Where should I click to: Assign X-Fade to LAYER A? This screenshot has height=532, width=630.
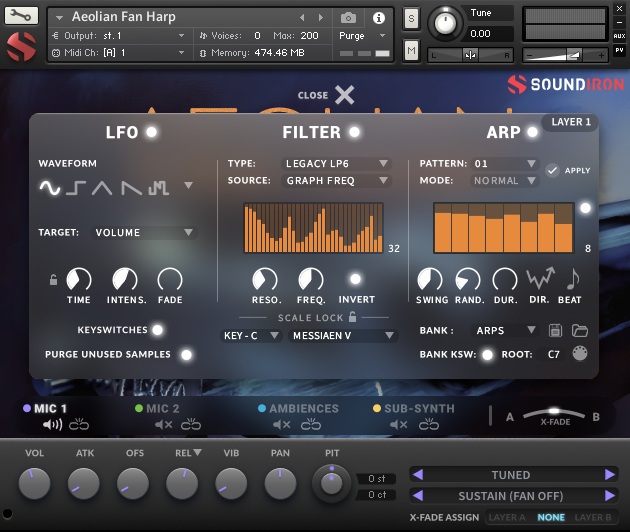coord(507,517)
